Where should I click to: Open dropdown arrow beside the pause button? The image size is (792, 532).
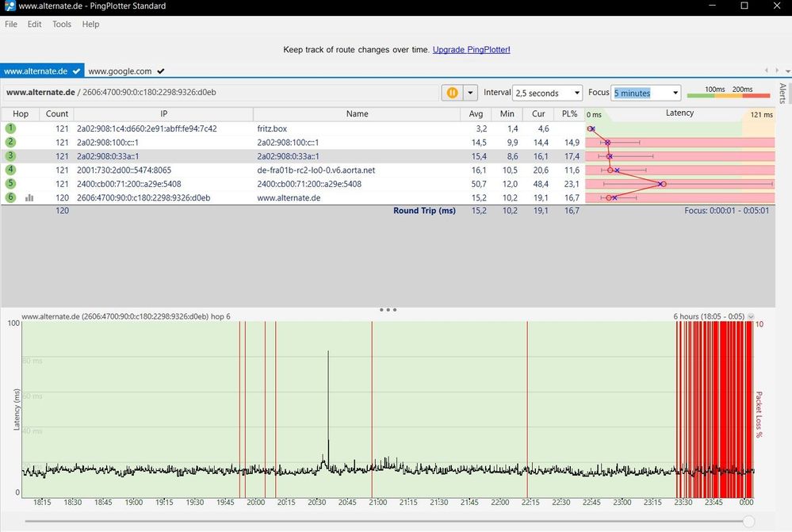tap(470, 93)
